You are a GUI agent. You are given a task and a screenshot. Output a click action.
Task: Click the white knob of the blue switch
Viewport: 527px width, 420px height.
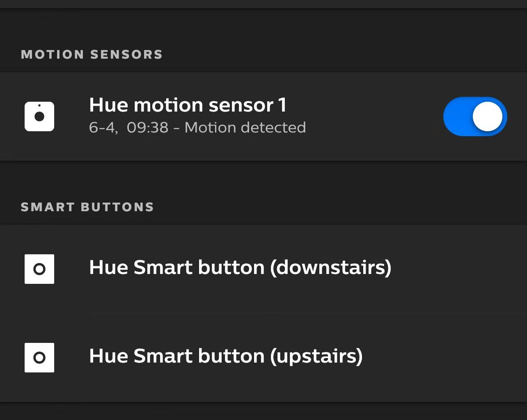488,116
